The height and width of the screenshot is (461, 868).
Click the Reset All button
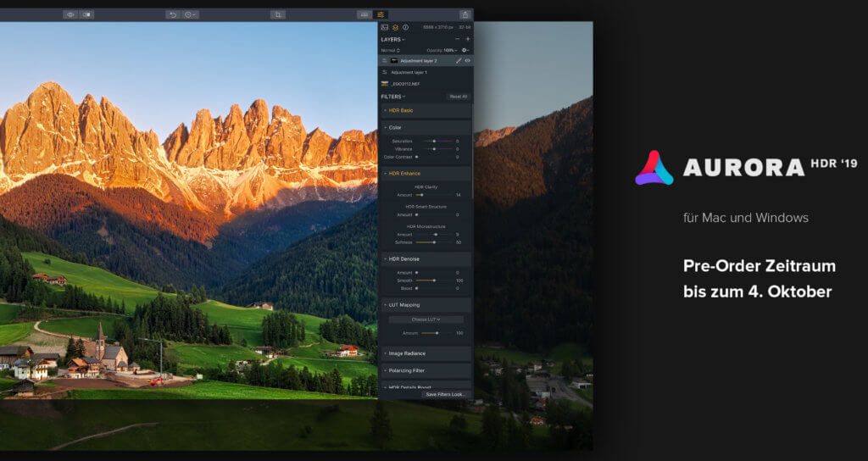coord(459,97)
